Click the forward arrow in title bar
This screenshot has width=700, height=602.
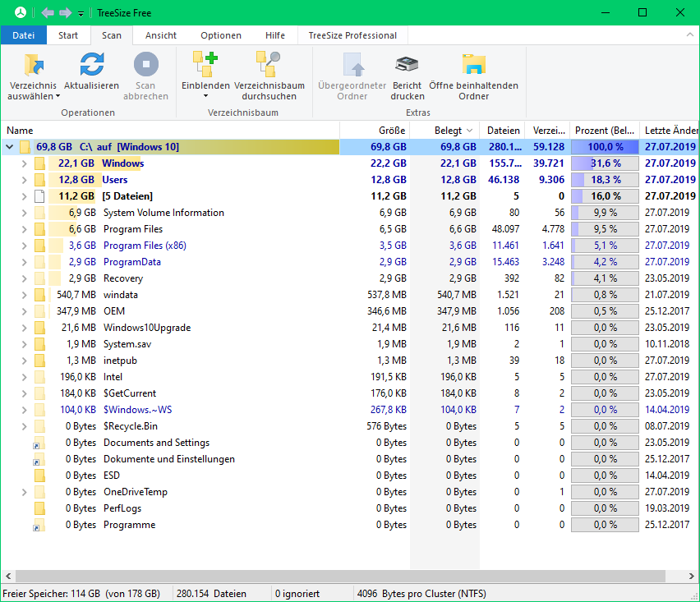click(65, 12)
